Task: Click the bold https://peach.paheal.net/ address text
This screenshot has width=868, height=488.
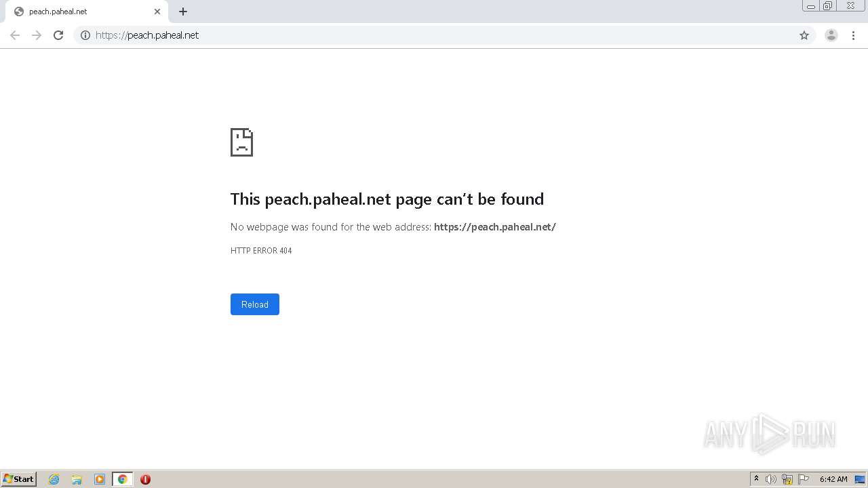Action: click(x=495, y=227)
